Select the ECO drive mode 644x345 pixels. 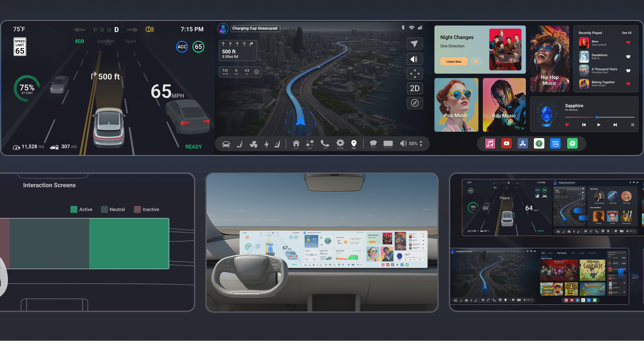coord(80,41)
